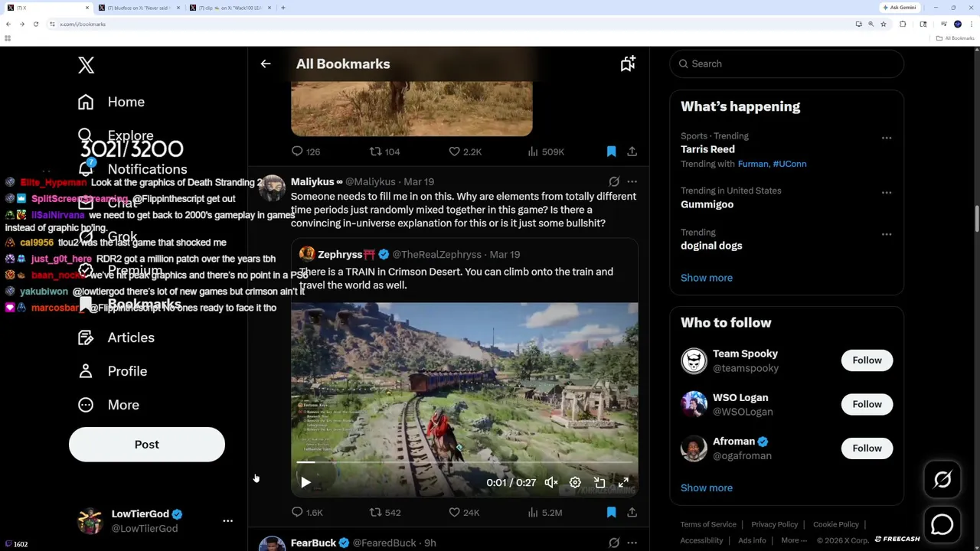Viewport: 980px width, 551px height.
Task: Switch to bluefsce on X tab
Action: pos(139,8)
